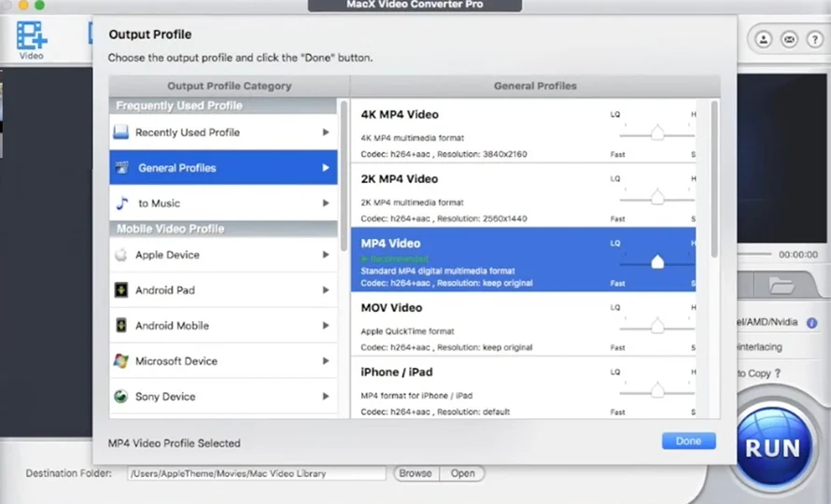The height and width of the screenshot is (504, 831).
Task: Expand the Android Mobile arrow
Action: [326, 326]
